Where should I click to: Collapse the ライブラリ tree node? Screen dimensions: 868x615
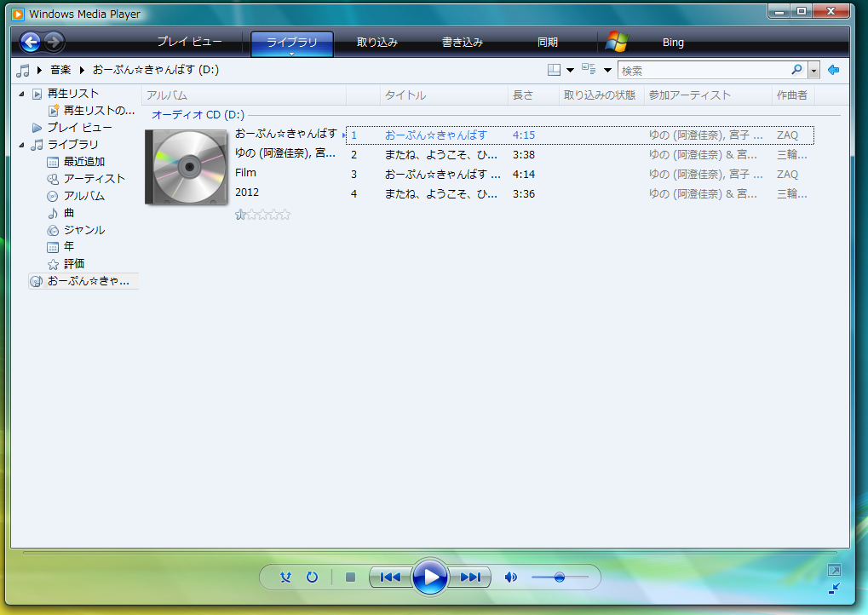(x=21, y=145)
